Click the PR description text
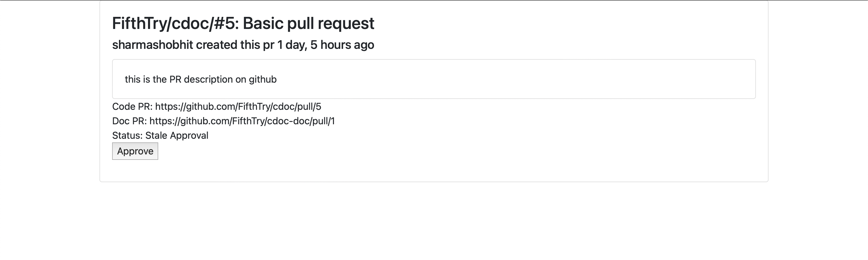This screenshot has height=260, width=868. 200,79
